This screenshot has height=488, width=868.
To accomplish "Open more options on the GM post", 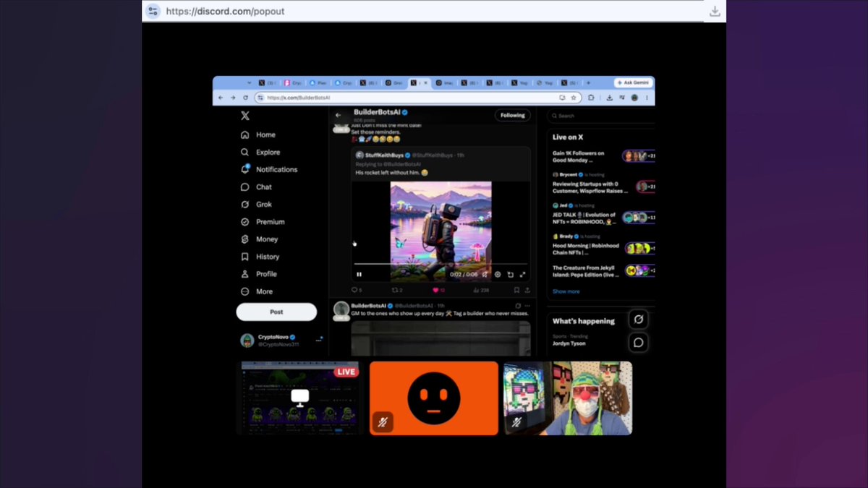I will (x=527, y=306).
